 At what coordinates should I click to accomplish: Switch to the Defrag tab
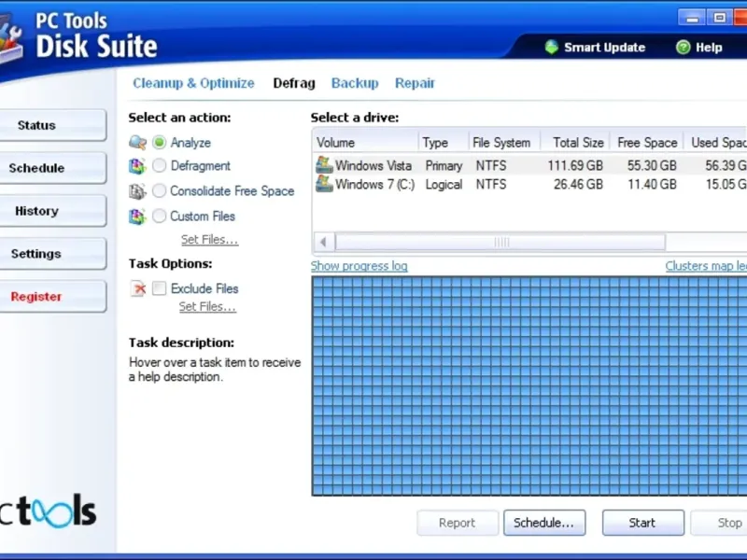click(294, 83)
